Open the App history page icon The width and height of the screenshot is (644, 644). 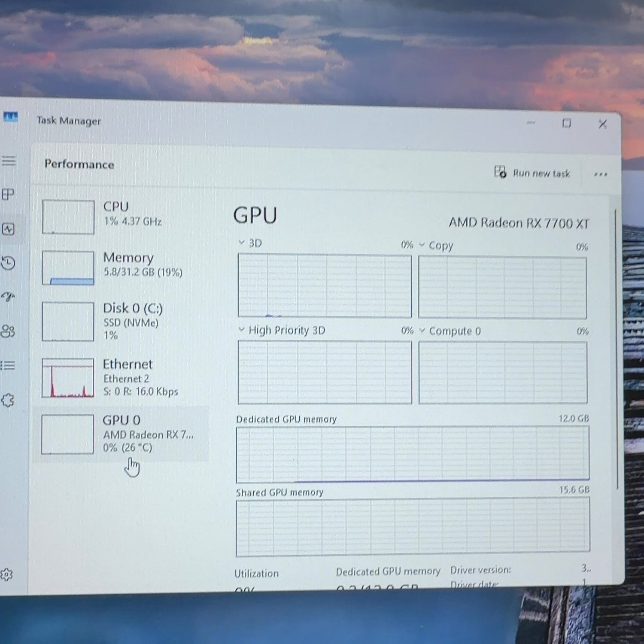(x=8, y=263)
